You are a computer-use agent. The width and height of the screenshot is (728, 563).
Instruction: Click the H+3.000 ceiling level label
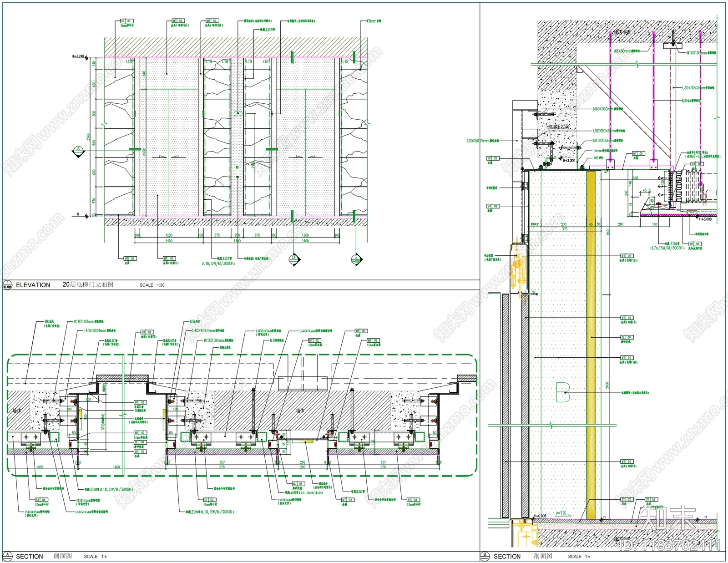coord(705,219)
